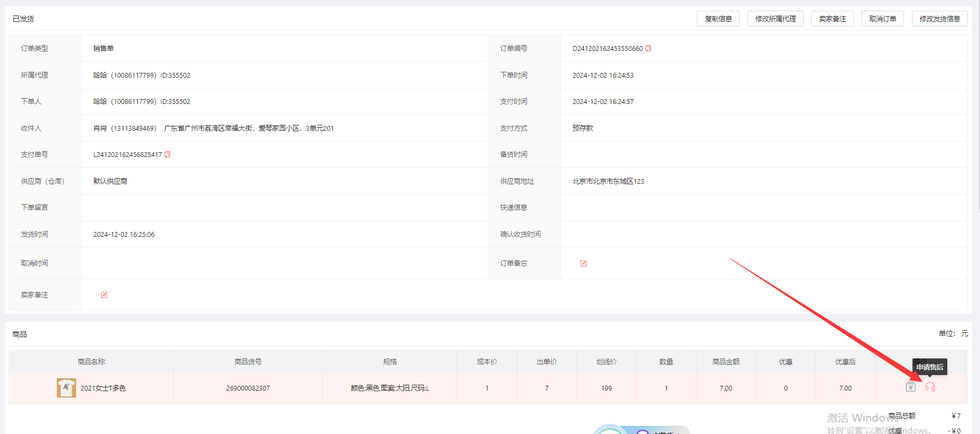This screenshot has width=980, height=434.
Task: Copy the payment number L241202162456825417
Action: (167, 155)
